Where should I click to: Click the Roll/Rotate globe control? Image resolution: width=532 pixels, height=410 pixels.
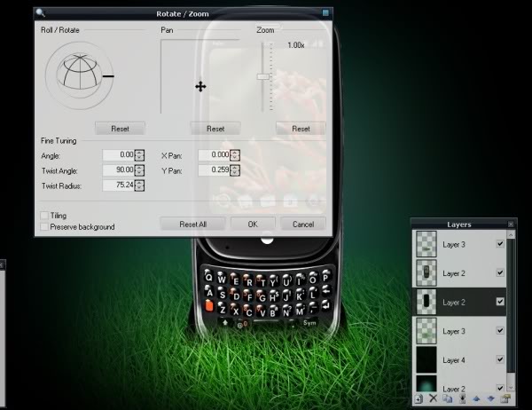[x=80, y=75]
